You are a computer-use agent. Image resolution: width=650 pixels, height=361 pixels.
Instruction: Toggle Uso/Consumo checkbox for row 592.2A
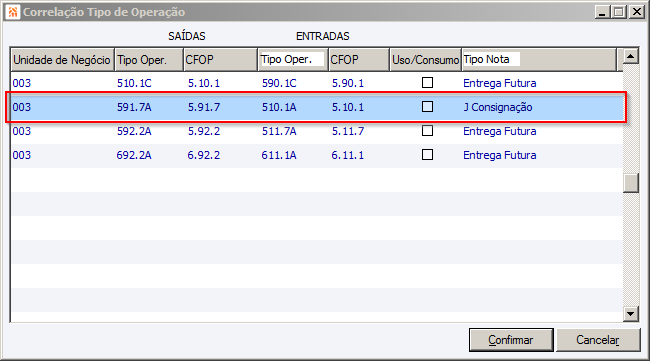pyautogui.click(x=427, y=131)
